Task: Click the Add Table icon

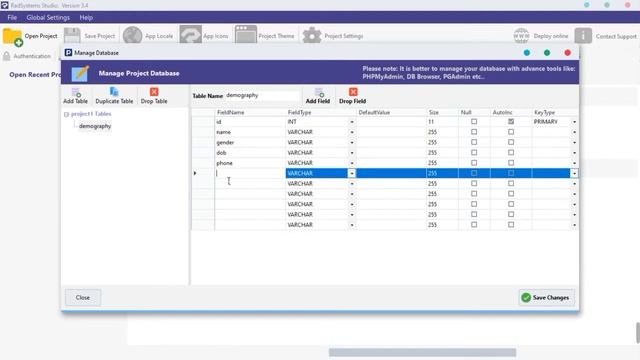Action: pyautogui.click(x=76, y=92)
